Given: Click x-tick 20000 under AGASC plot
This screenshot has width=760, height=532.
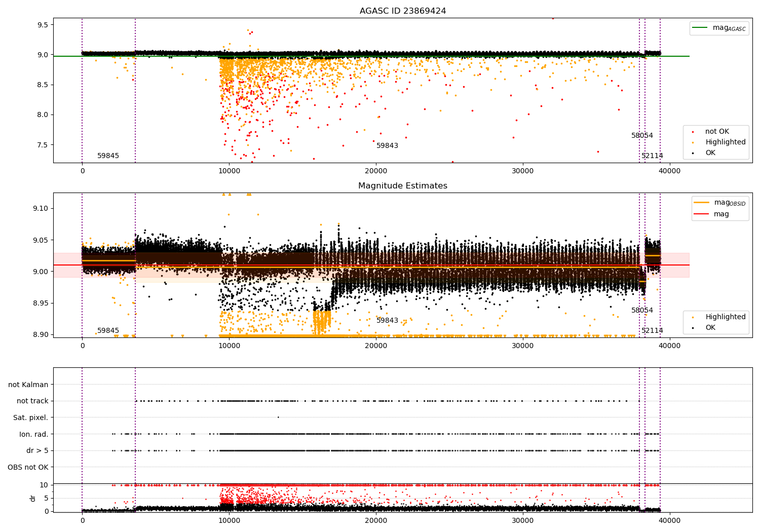Looking at the screenshot, I should coord(376,171).
